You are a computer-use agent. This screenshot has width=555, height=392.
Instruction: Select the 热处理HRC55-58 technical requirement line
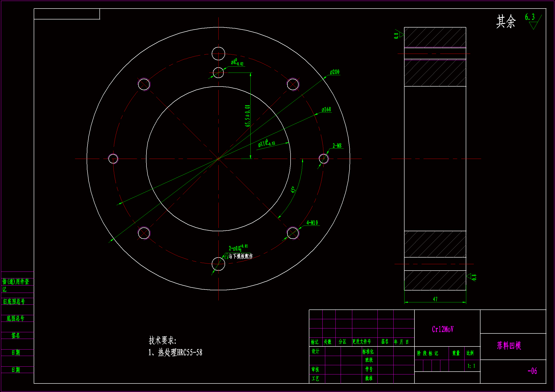tap(175, 353)
